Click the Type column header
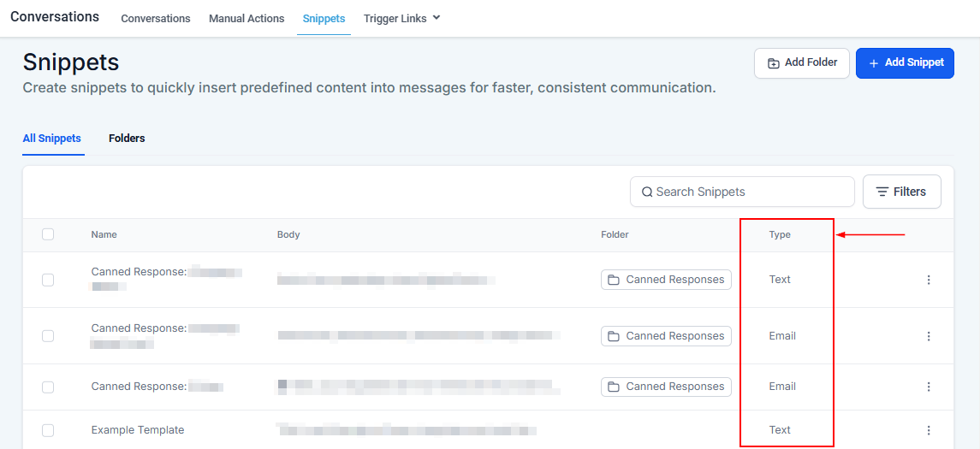 (x=780, y=234)
